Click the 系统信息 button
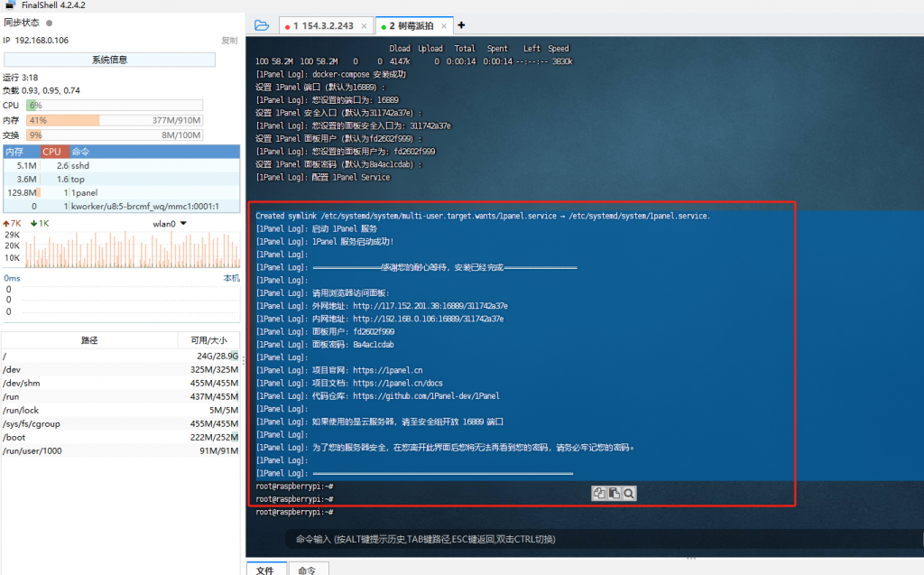 coord(109,60)
